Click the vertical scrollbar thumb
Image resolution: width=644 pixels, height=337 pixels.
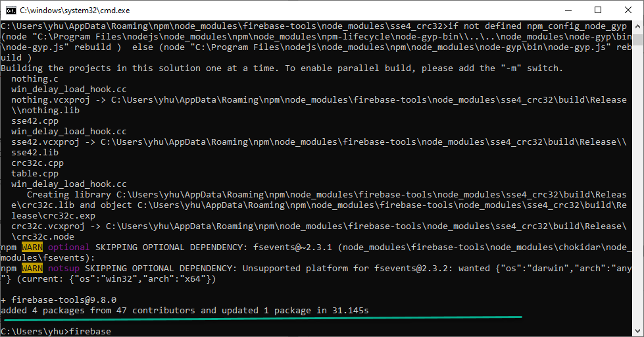pos(637,40)
